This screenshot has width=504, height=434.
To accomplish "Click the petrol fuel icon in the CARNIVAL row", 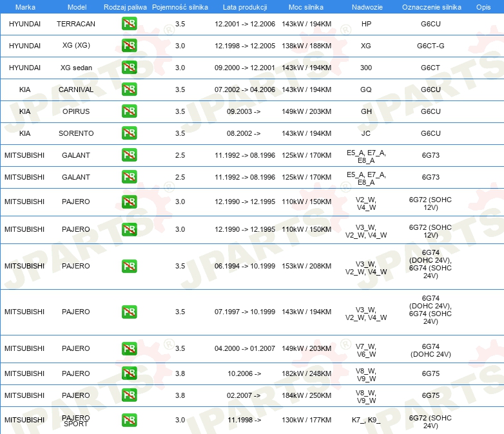I will (x=129, y=90).
